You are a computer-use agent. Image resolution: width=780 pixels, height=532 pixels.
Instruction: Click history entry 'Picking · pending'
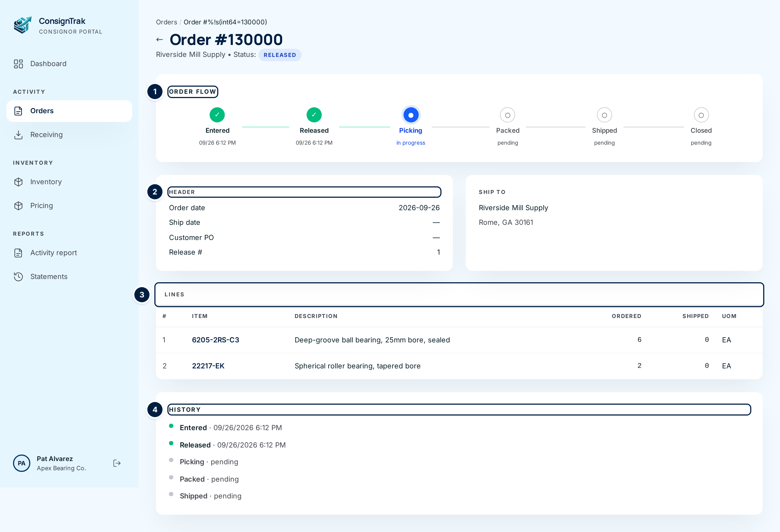click(x=209, y=462)
